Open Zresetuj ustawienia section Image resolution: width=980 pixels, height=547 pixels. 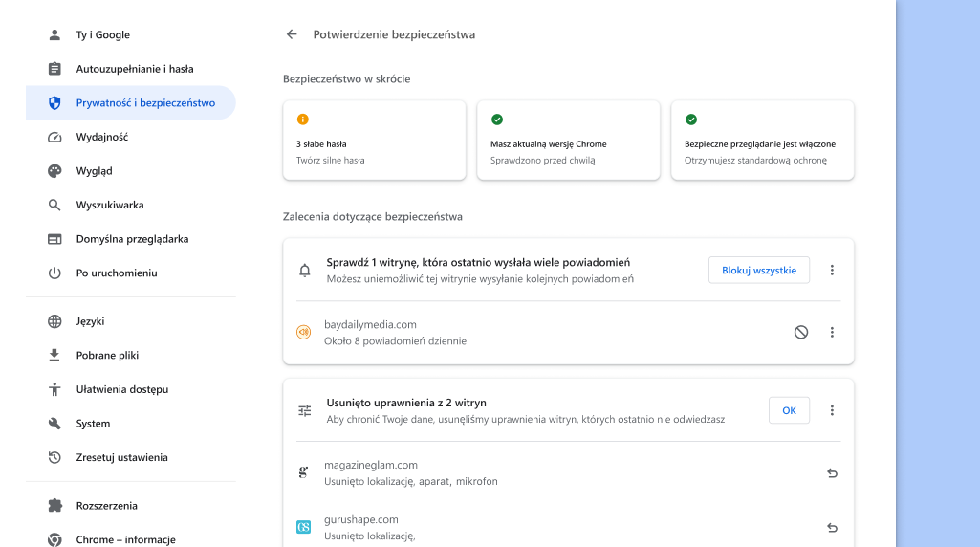pyautogui.click(x=131, y=458)
